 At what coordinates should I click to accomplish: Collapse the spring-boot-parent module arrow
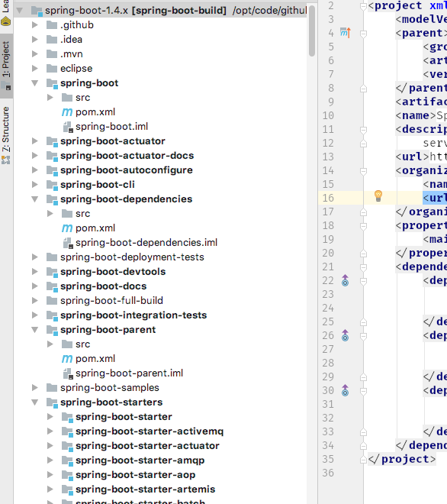pos(34,329)
